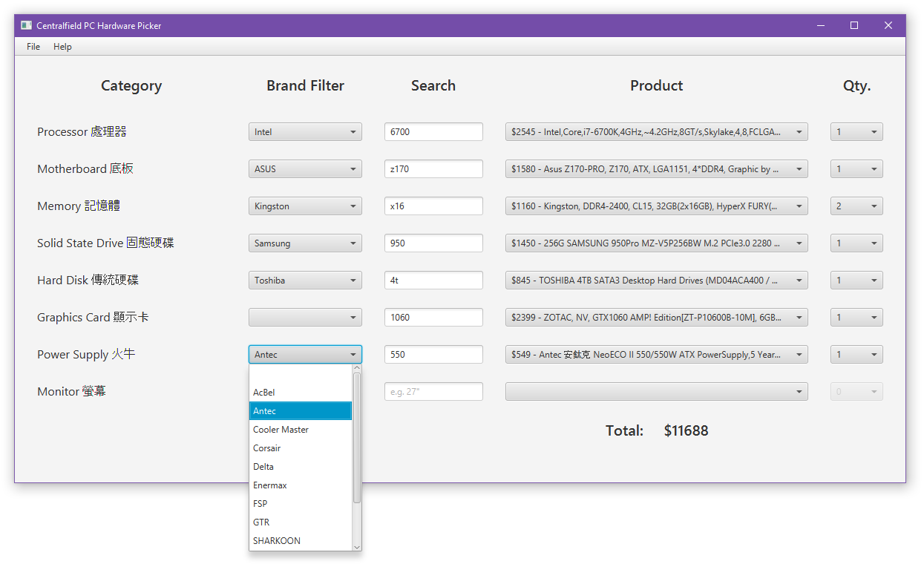Choose Cooler Master from the brand list

point(301,430)
